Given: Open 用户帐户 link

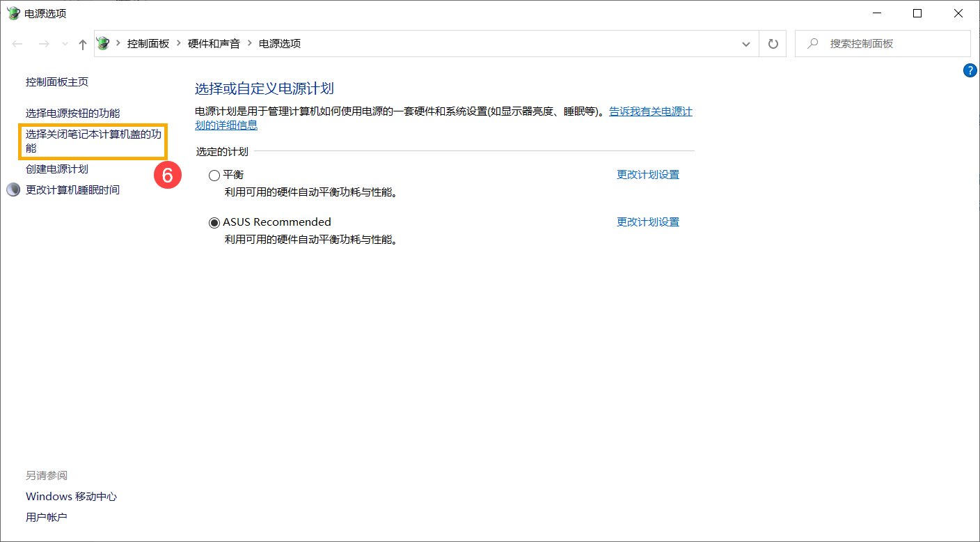Looking at the screenshot, I should click(47, 517).
